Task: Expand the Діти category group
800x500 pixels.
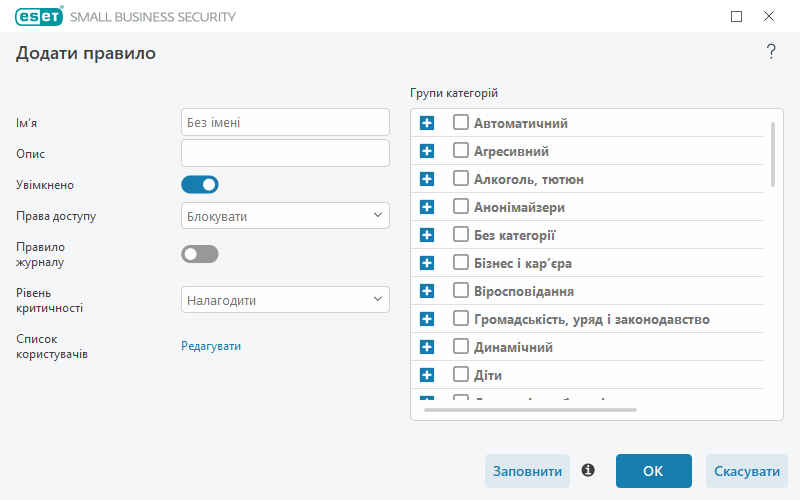Action: [427, 375]
